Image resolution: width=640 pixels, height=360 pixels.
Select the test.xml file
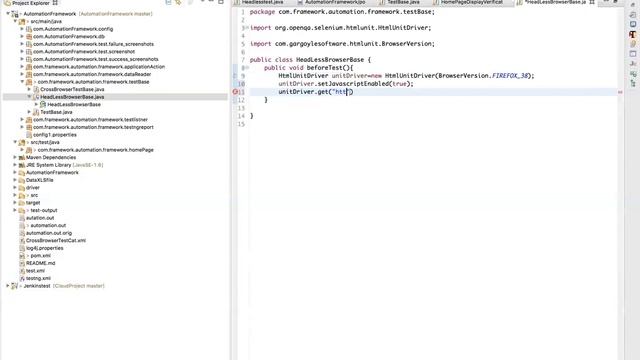click(x=35, y=271)
